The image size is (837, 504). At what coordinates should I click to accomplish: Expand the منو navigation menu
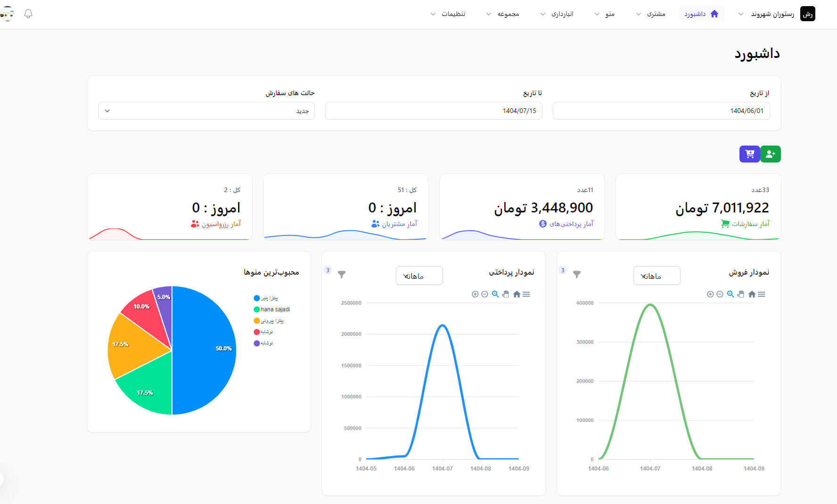tap(605, 14)
